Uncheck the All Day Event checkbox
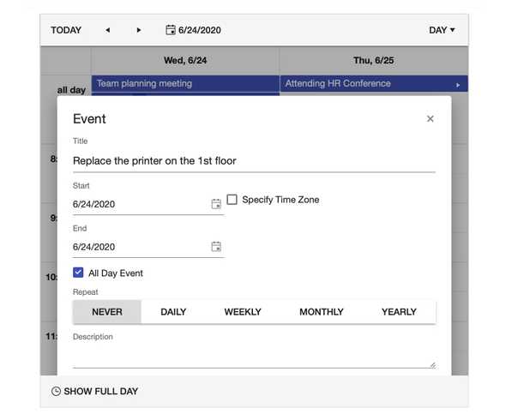 coord(78,273)
